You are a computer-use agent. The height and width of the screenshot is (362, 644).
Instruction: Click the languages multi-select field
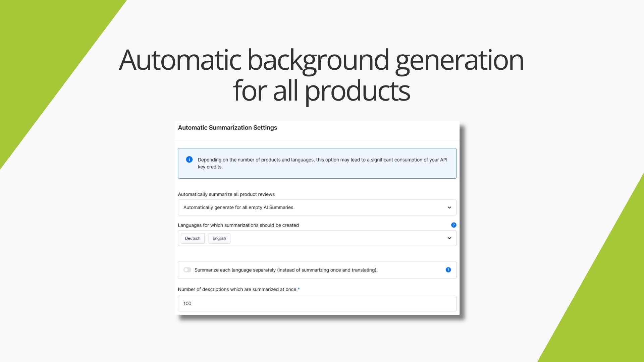point(317,238)
